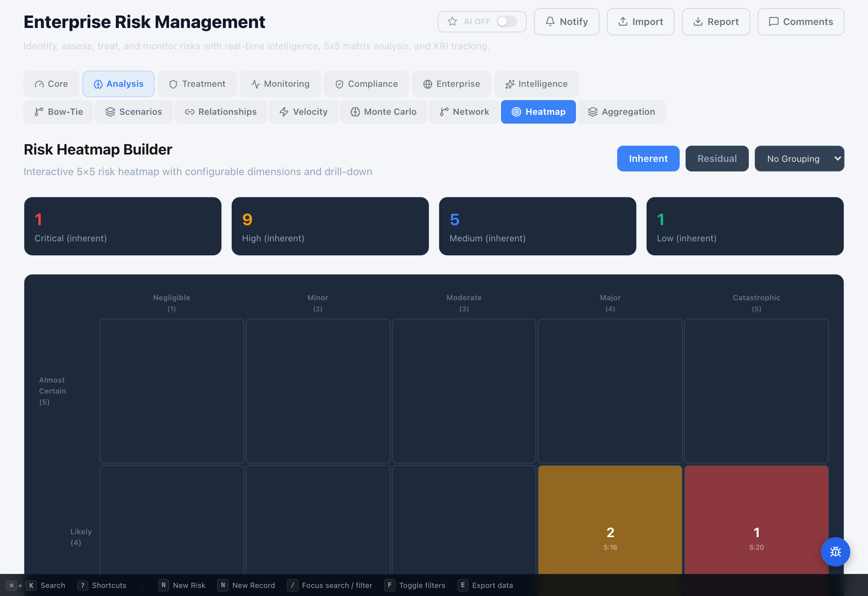The width and height of the screenshot is (868, 596).
Task: Click the Relationships link icon
Action: [x=189, y=111]
